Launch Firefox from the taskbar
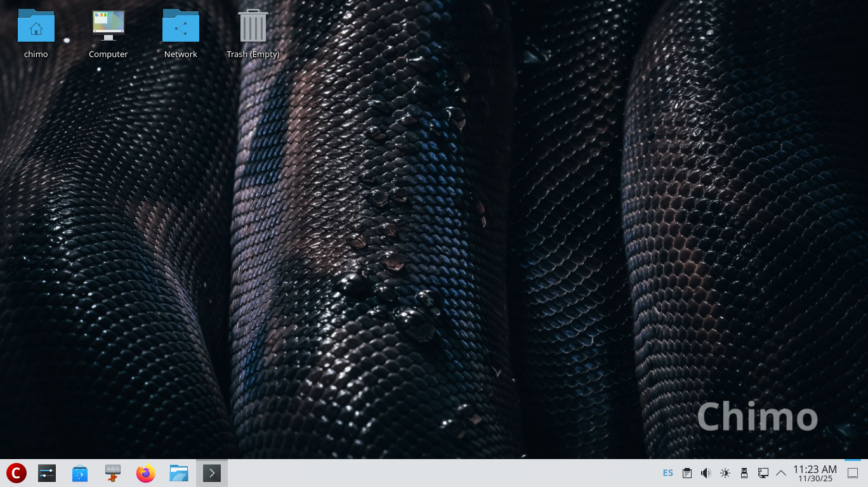 coord(146,473)
